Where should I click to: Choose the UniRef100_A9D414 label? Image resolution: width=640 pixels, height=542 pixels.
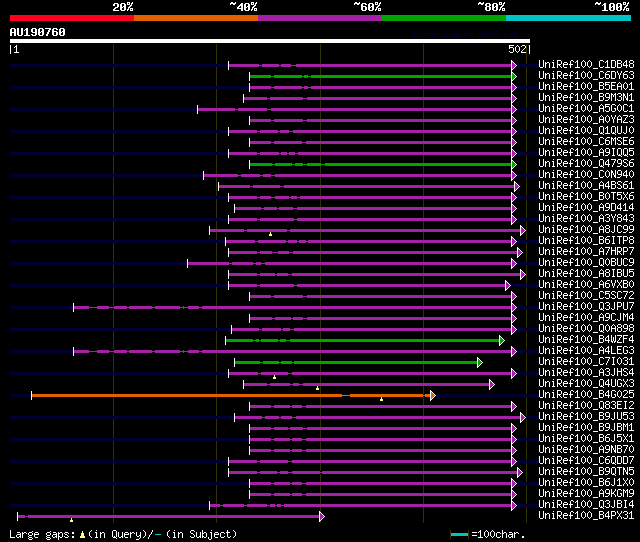(x=586, y=208)
